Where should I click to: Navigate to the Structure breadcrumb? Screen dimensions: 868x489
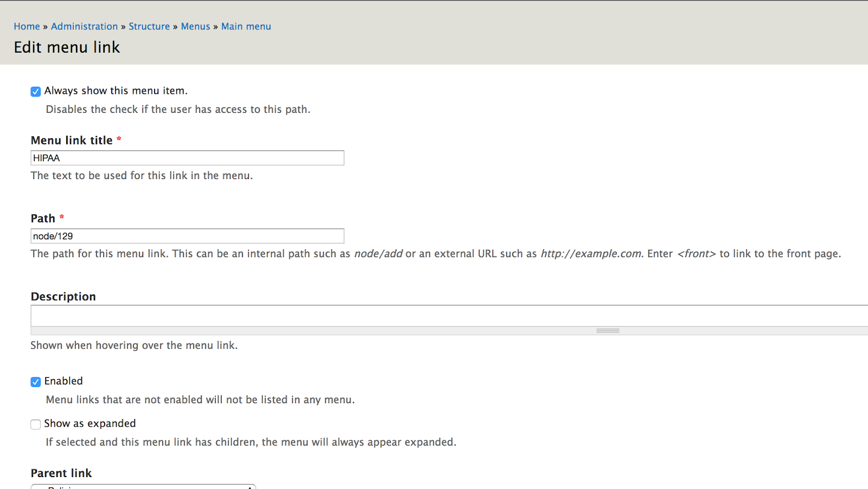coord(149,27)
